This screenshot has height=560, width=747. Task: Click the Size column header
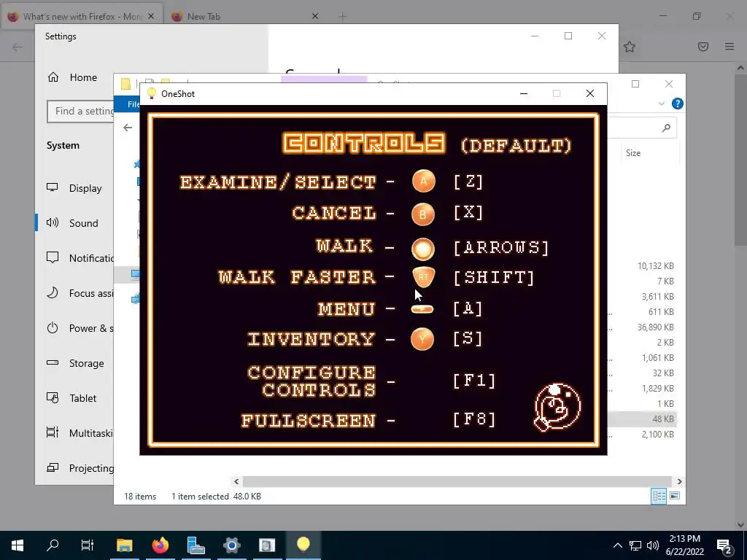[633, 153]
